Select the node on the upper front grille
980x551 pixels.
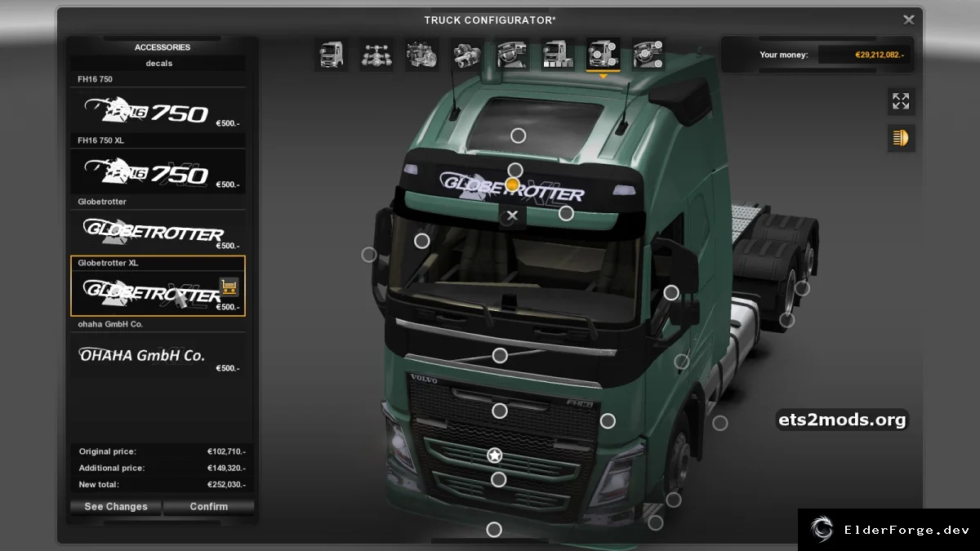500,411
